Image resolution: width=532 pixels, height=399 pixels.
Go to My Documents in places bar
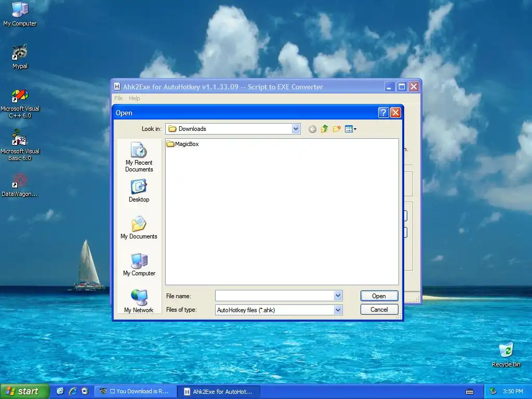(x=139, y=228)
